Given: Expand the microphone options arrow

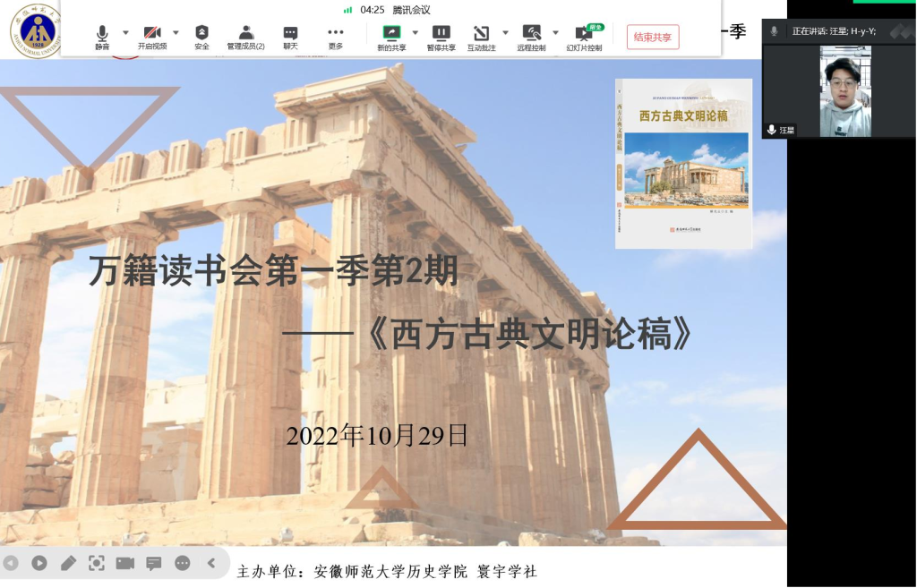Looking at the screenshot, I should point(125,32).
